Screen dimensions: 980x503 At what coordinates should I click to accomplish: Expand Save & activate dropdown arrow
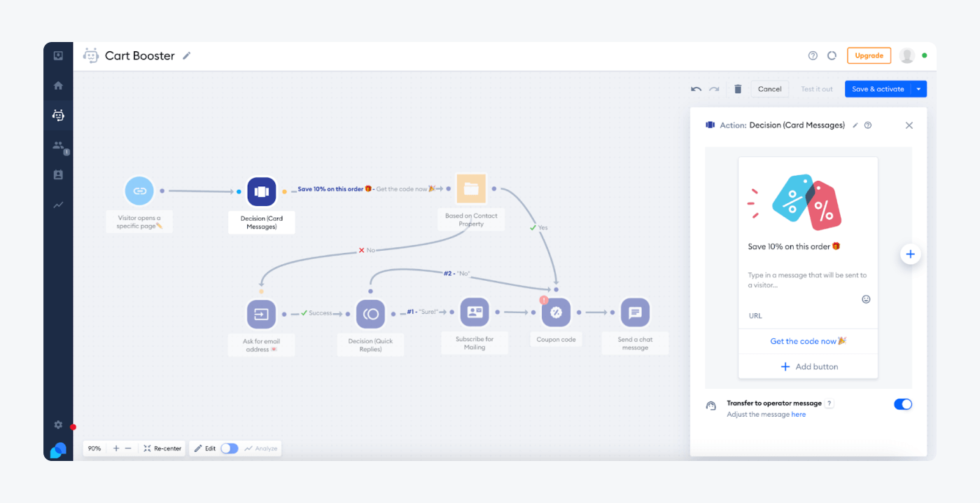click(x=918, y=89)
